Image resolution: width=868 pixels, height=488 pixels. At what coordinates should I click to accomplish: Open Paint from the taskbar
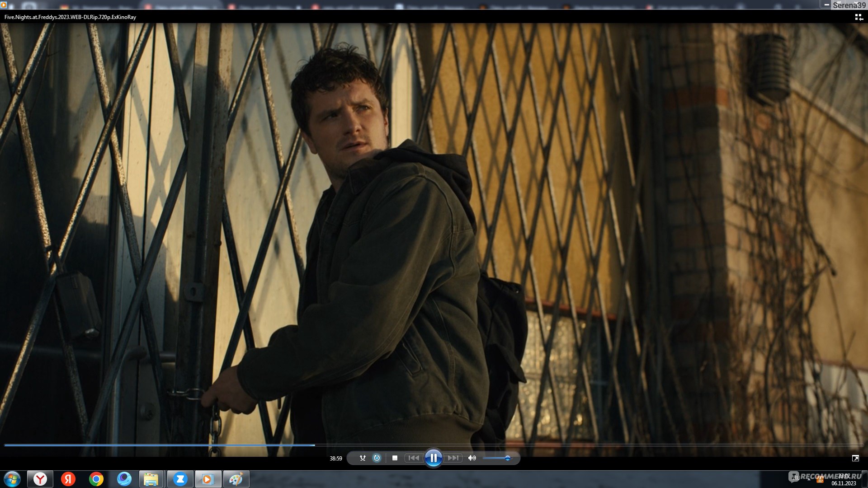[x=236, y=479]
